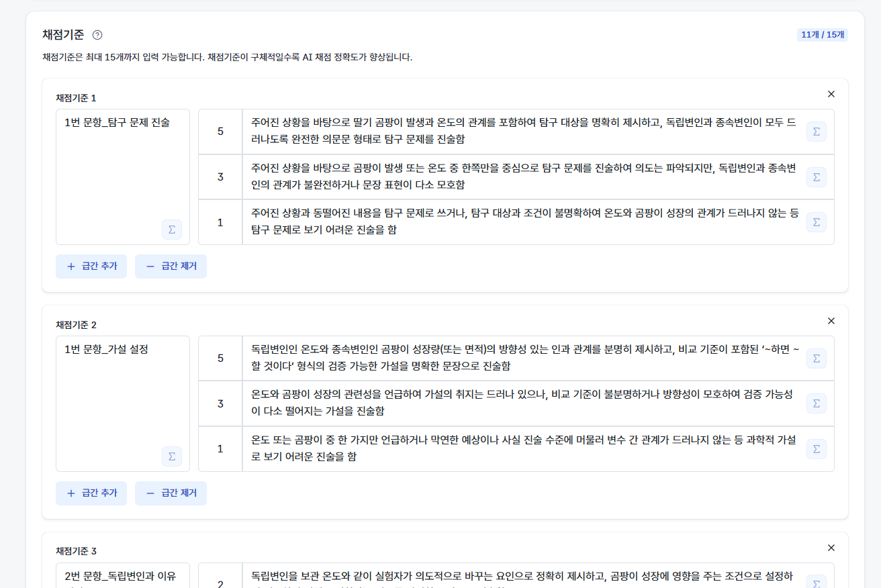Select the score 5 box in 채점기준 1
Image resolution: width=881 pixels, height=588 pixels.
[220, 132]
